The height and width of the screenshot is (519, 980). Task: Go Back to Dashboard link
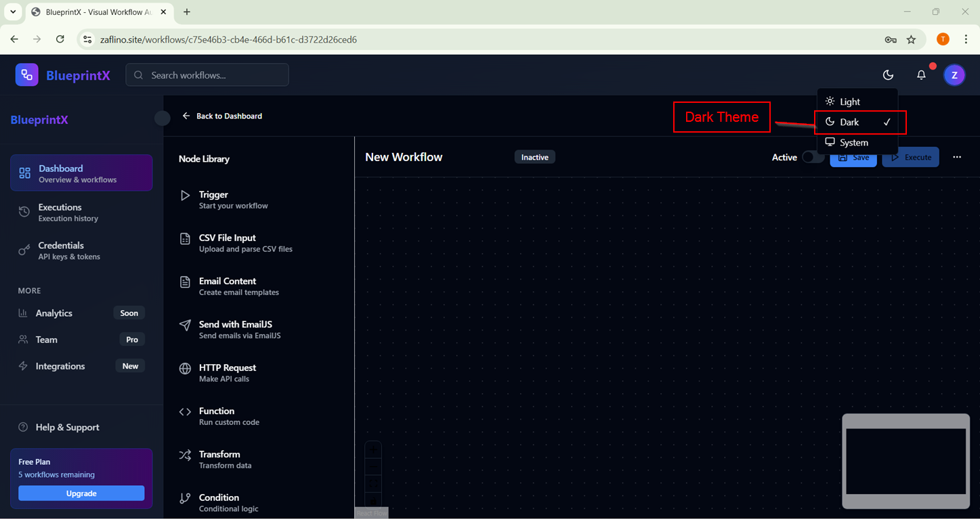(x=222, y=116)
